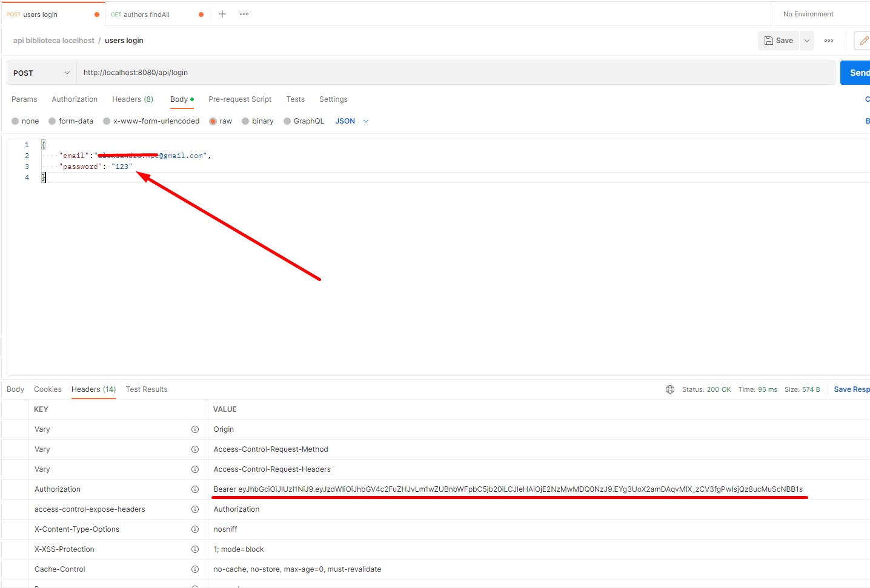This screenshot has height=588, width=870.
Task: Expand the Save options arrow
Action: pyautogui.click(x=807, y=41)
